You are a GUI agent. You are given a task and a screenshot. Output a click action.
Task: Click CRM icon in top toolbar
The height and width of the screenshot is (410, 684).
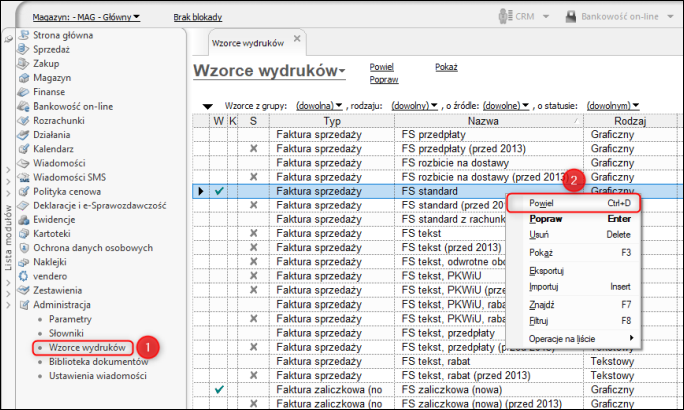click(x=505, y=17)
